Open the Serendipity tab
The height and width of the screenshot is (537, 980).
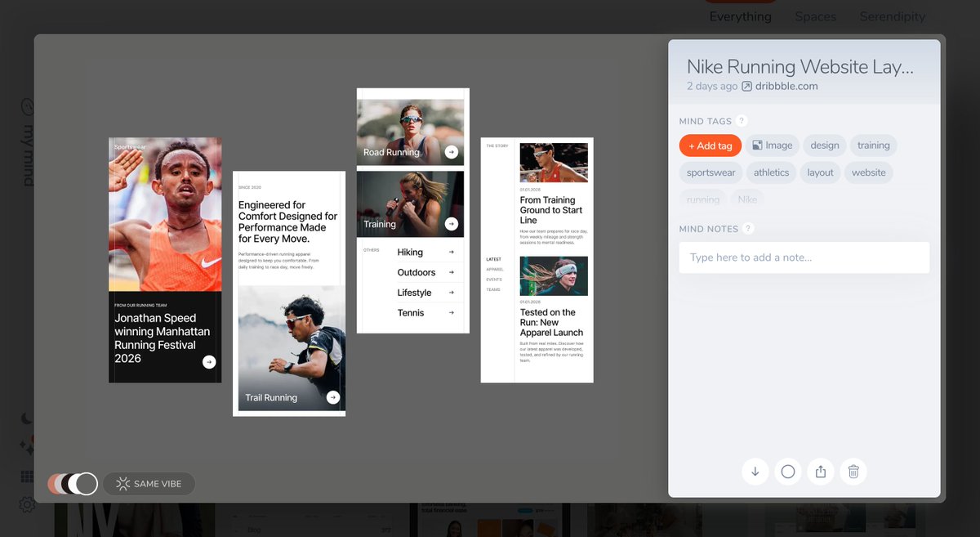(x=892, y=16)
